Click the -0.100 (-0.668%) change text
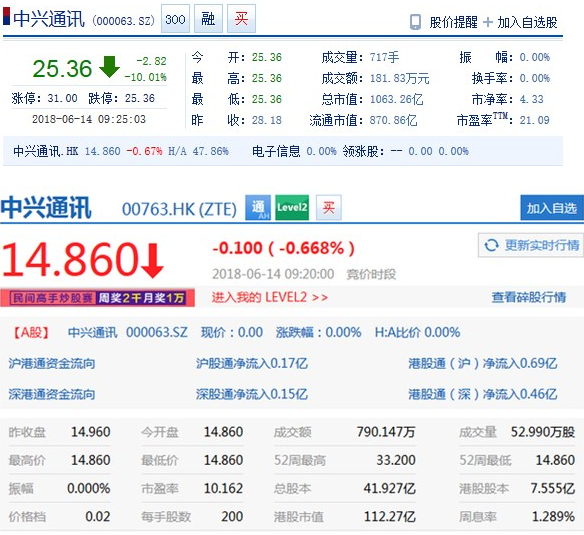Viewport: 584px width, 535px height. pos(283,248)
